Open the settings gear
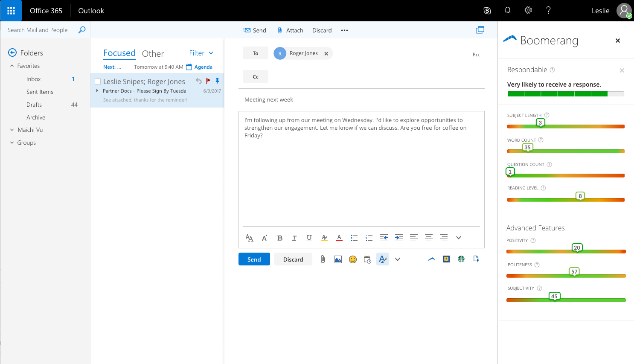The image size is (634, 364). [x=528, y=10]
